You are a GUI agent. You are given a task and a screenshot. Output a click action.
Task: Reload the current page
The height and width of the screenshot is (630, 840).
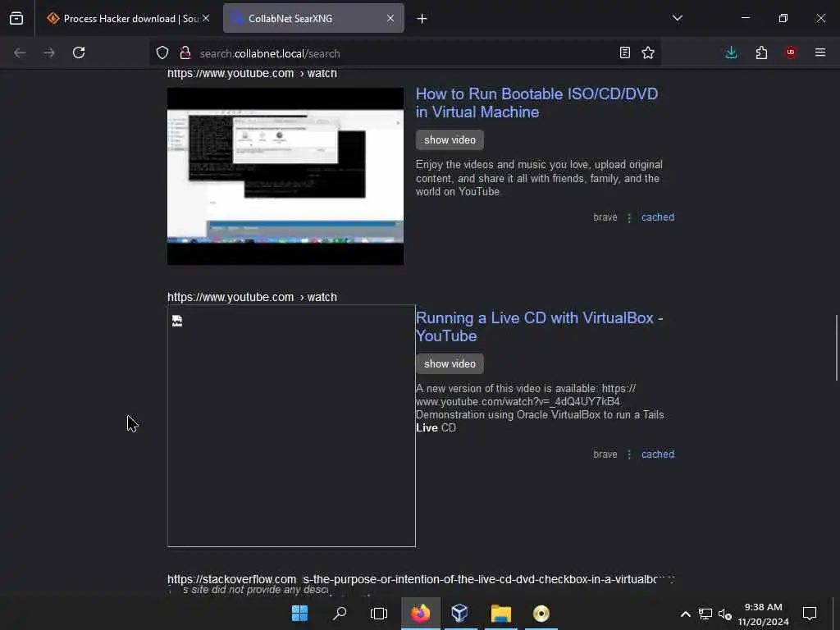click(79, 52)
